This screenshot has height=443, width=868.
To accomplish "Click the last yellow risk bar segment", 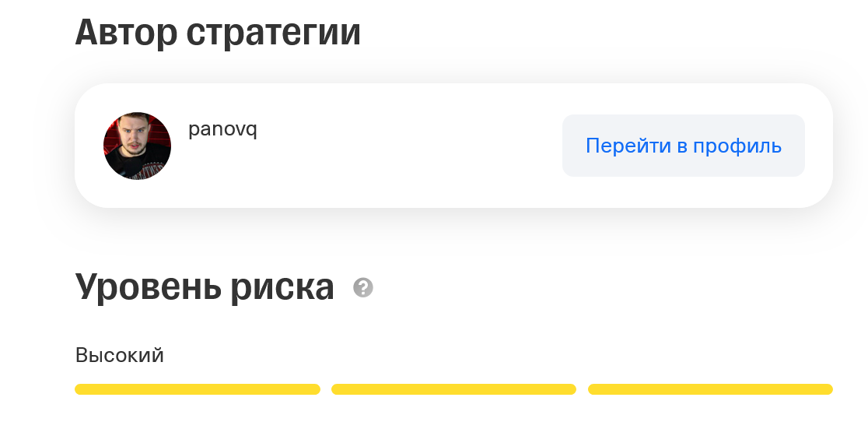I will tap(710, 389).
